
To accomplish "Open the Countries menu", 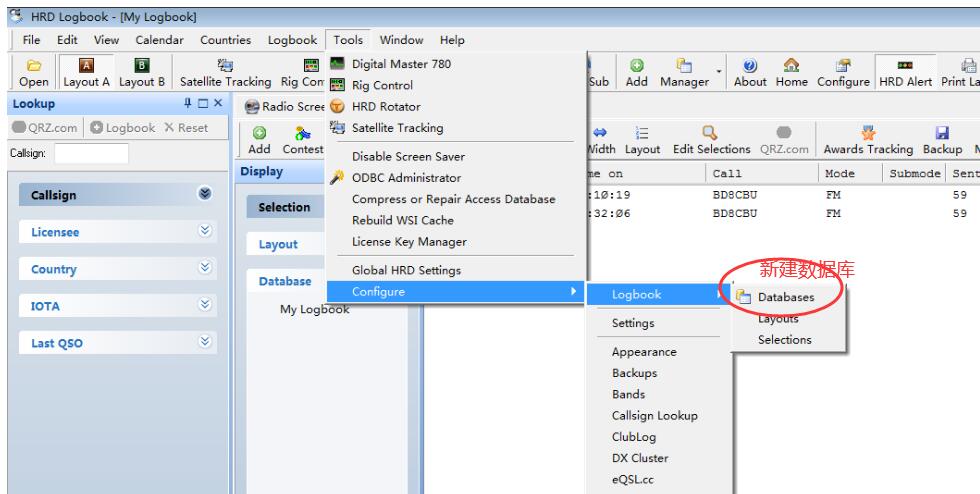I will [225, 40].
